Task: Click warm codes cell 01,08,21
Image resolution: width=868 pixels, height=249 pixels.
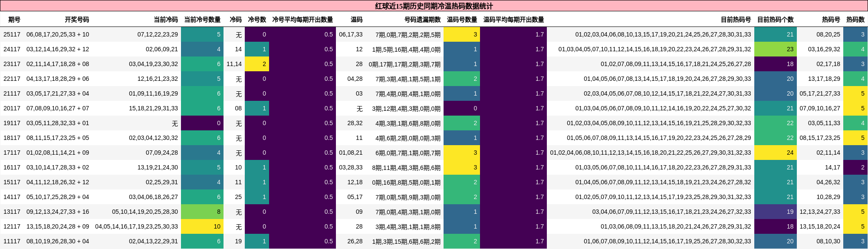Action: [351, 153]
